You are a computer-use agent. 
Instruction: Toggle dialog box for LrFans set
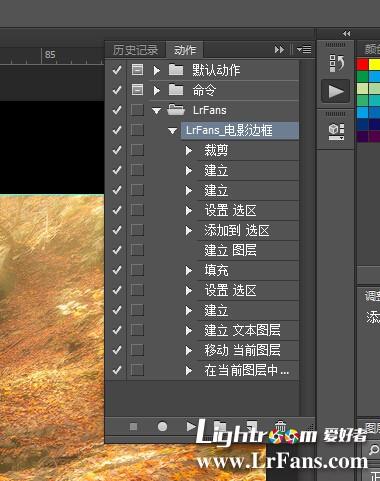point(137,110)
